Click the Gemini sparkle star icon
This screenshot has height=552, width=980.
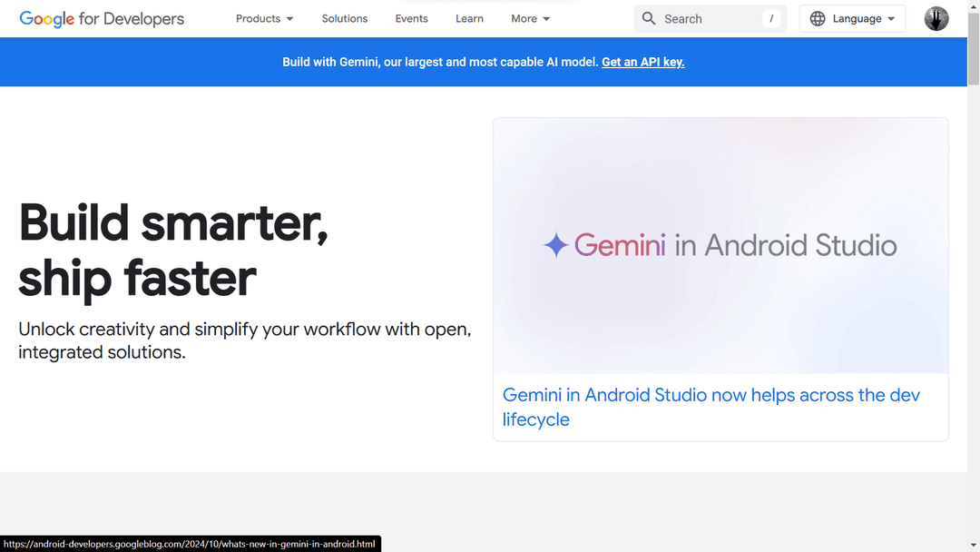point(555,245)
